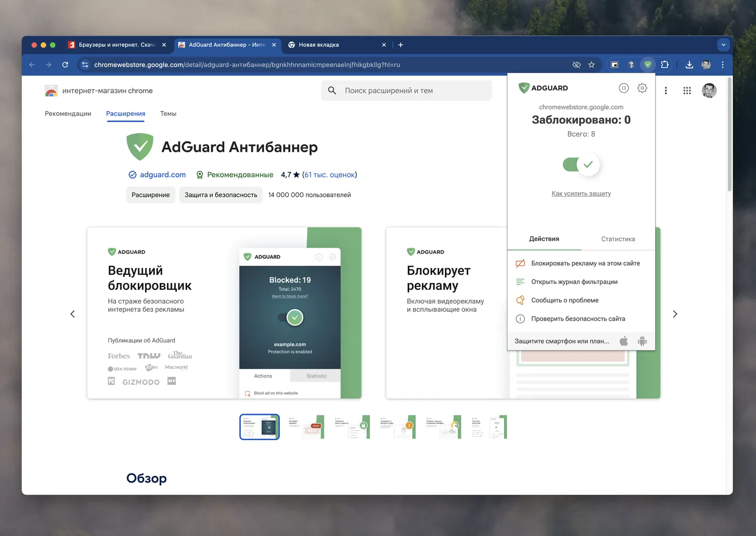Close the "Новая вкладка" tab
The image size is (756, 536).
point(384,45)
